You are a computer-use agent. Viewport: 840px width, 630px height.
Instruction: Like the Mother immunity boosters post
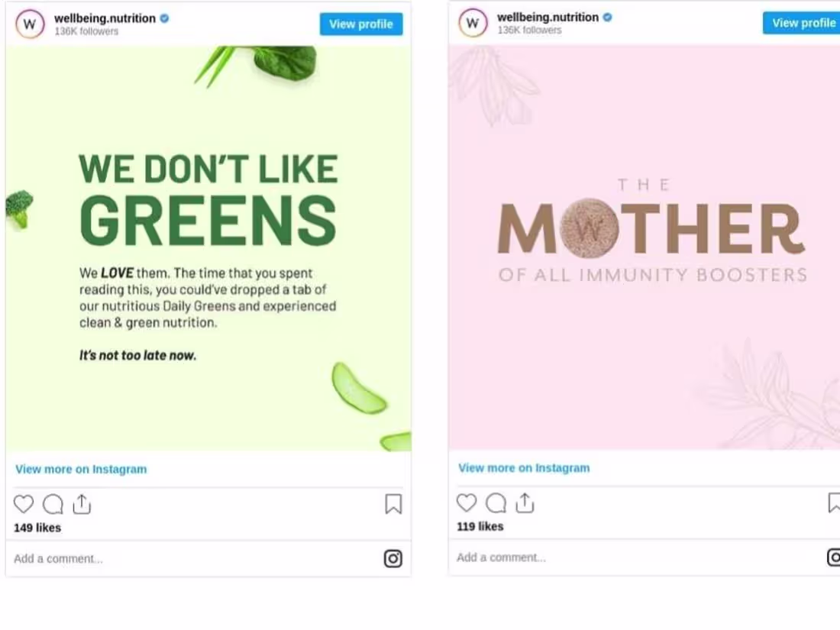467,502
